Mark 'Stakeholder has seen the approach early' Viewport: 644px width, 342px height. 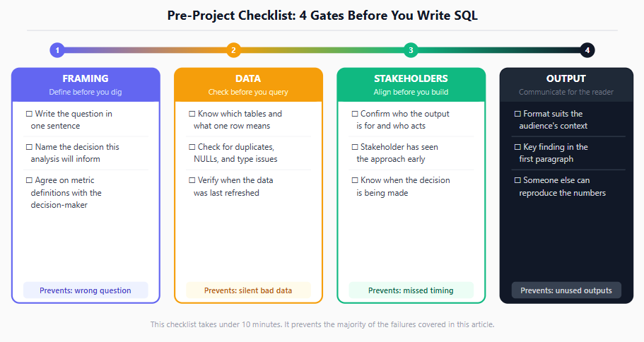click(x=355, y=147)
